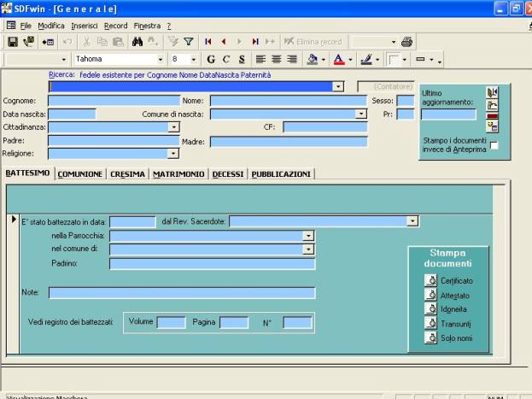Click the CF codice fiscale field

pyautogui.click(x=325, y=127)
